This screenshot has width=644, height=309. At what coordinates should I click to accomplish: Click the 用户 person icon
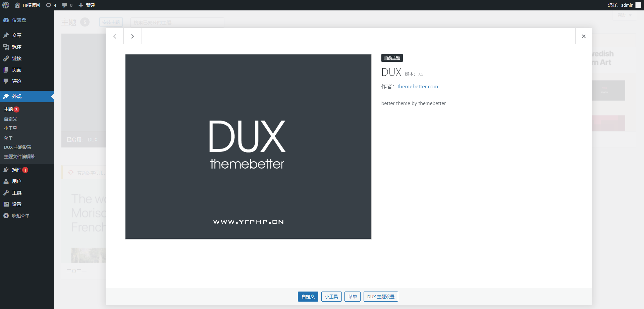(6, 181)
